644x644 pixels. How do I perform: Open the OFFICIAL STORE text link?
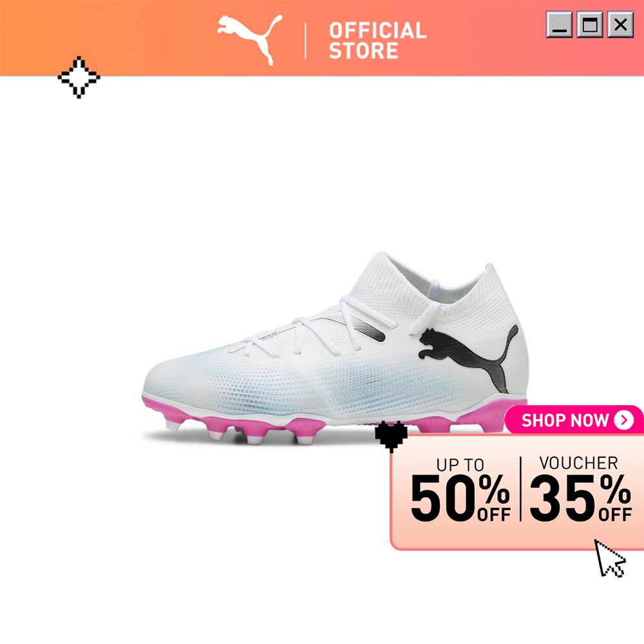[x=378, y=40]
